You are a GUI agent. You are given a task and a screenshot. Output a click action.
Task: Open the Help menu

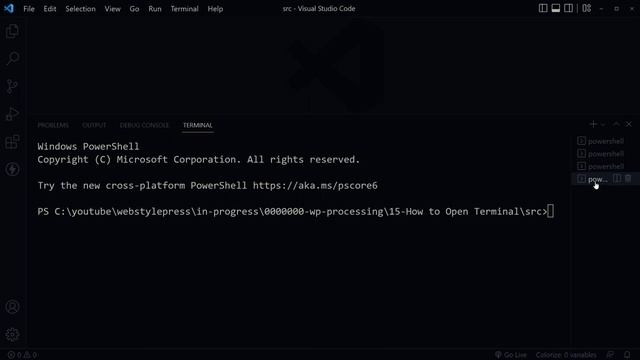point(215,9)
